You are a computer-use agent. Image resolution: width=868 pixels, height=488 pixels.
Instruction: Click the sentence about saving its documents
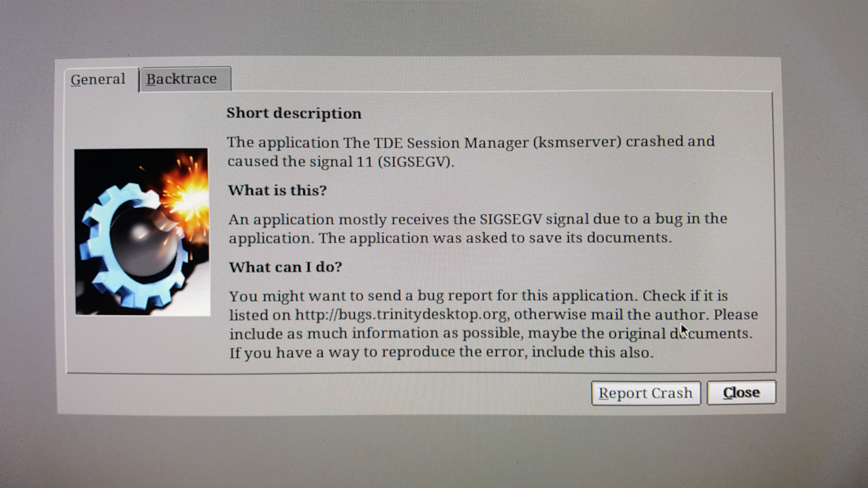495,237
